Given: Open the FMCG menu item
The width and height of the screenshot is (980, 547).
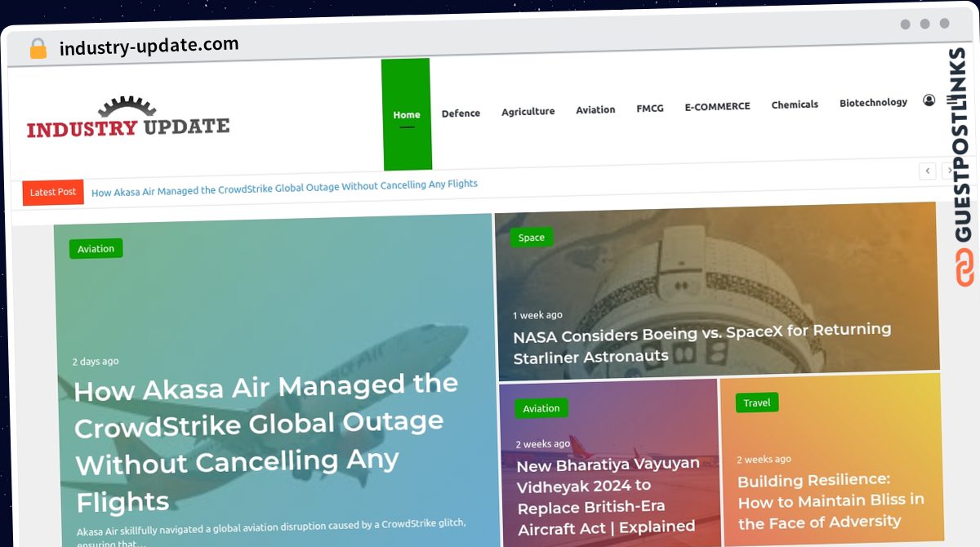Looking at the screenshot, I should [650, 108].
